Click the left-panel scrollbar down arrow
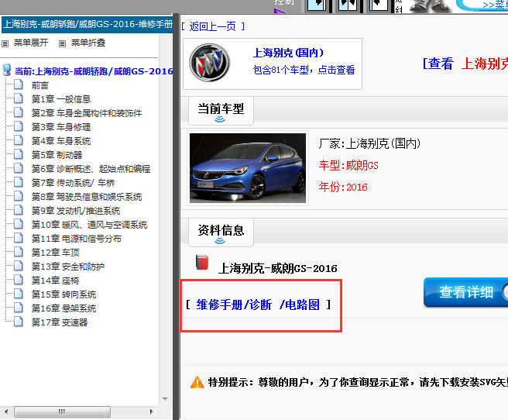 tap(165, 399)
